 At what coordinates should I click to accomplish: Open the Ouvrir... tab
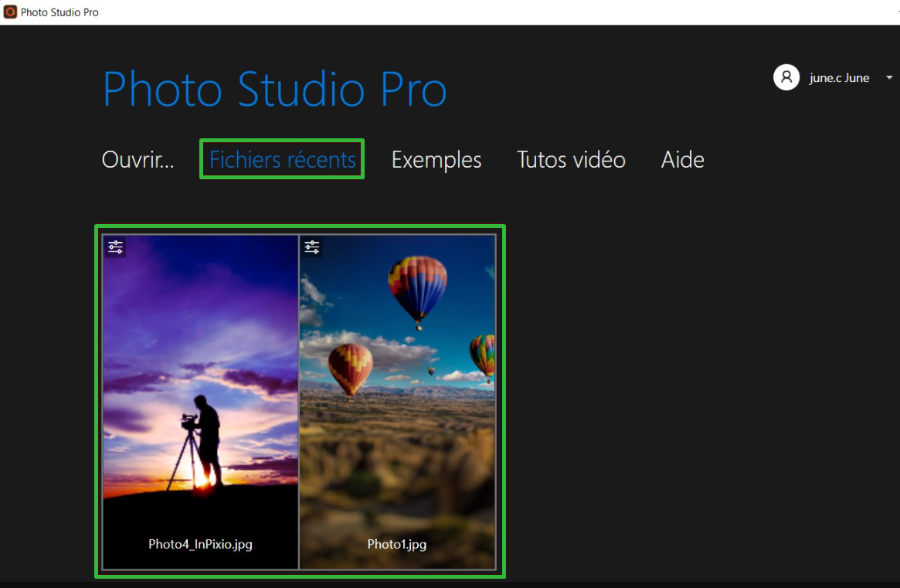click(x=138, y=160)
